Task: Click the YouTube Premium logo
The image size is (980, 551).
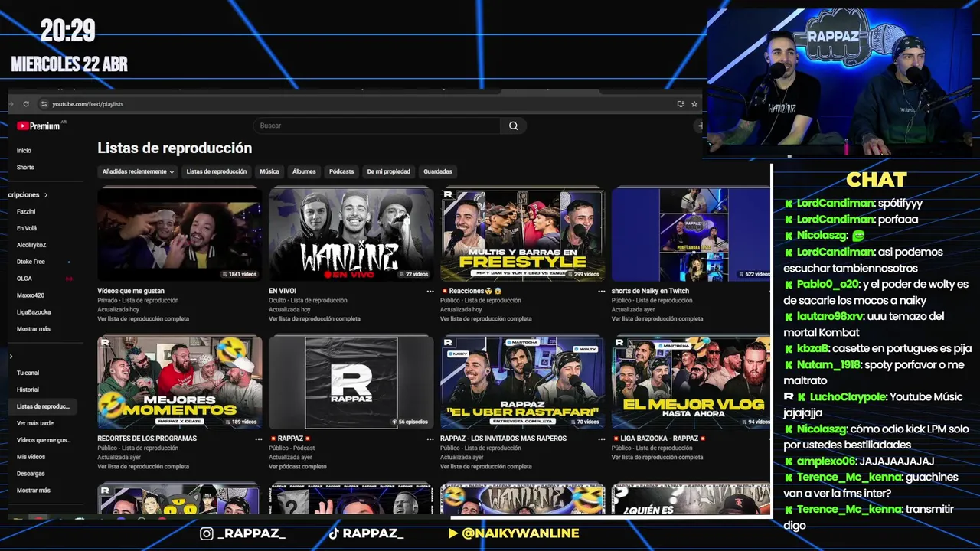Action: (38, 126)
